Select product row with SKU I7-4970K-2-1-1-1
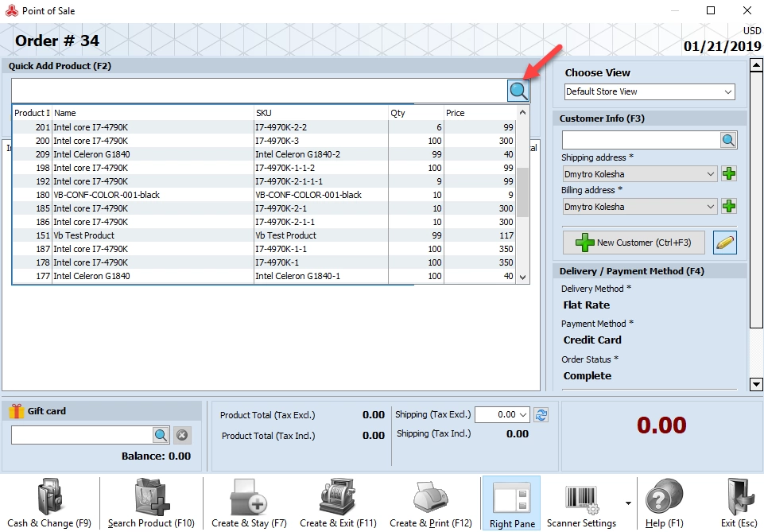 coord(264,181)
